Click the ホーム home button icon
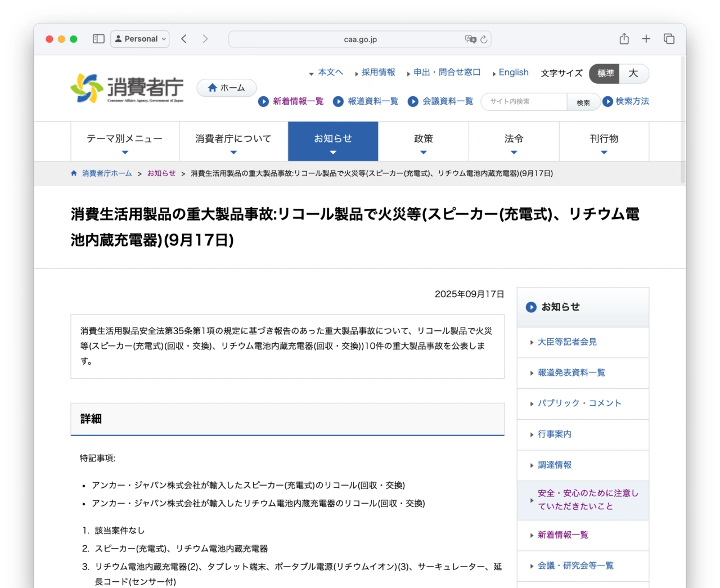Viewport: 720px width, 588px height. [213, 88]
